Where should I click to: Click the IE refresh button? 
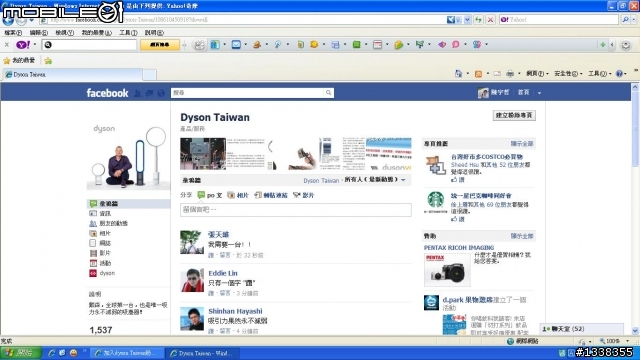478,20
